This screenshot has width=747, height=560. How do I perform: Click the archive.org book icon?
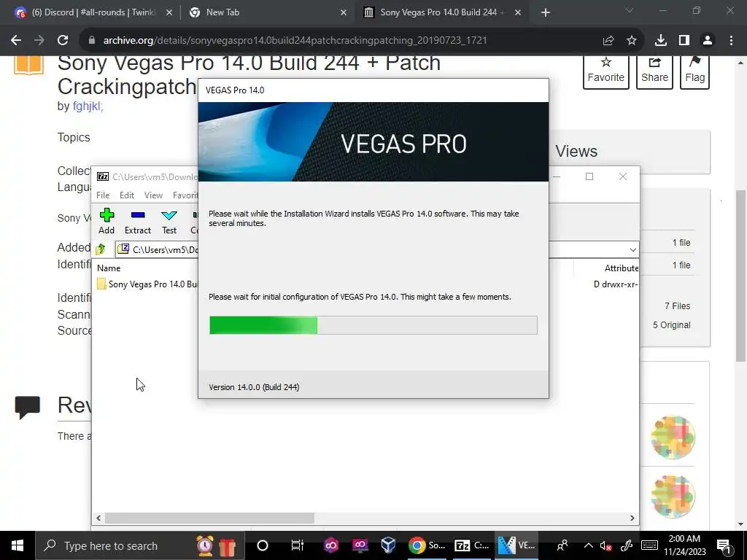tap(28, 66)
